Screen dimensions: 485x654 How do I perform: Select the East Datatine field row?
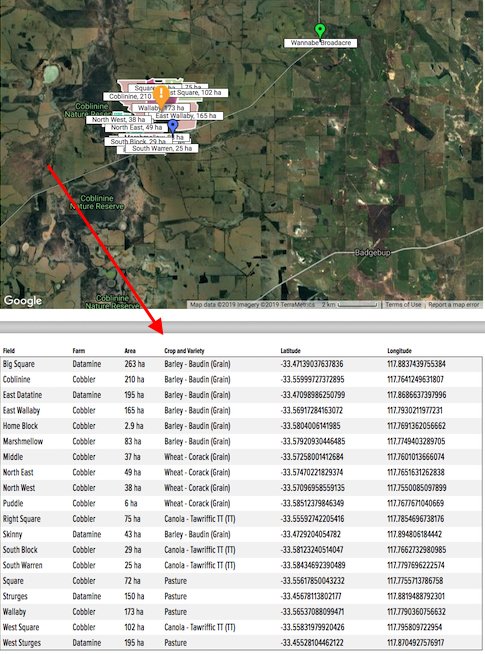click(242, 395)
